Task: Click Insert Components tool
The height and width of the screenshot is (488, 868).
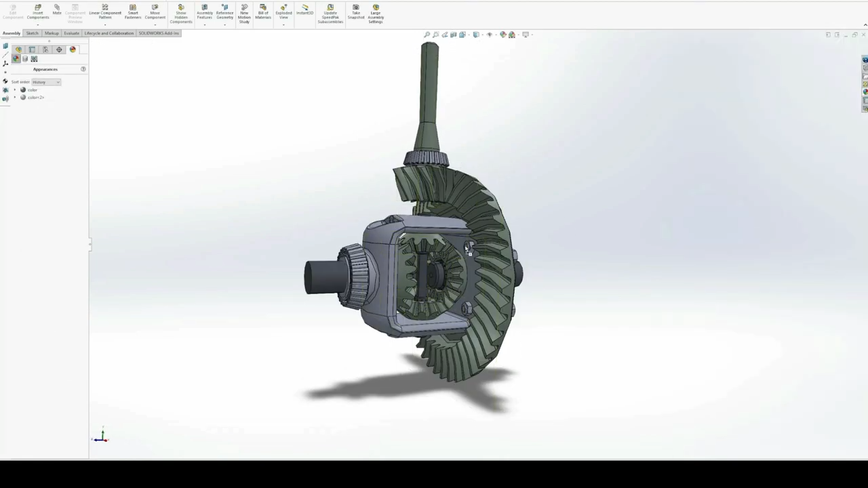Action: (37, 12)
